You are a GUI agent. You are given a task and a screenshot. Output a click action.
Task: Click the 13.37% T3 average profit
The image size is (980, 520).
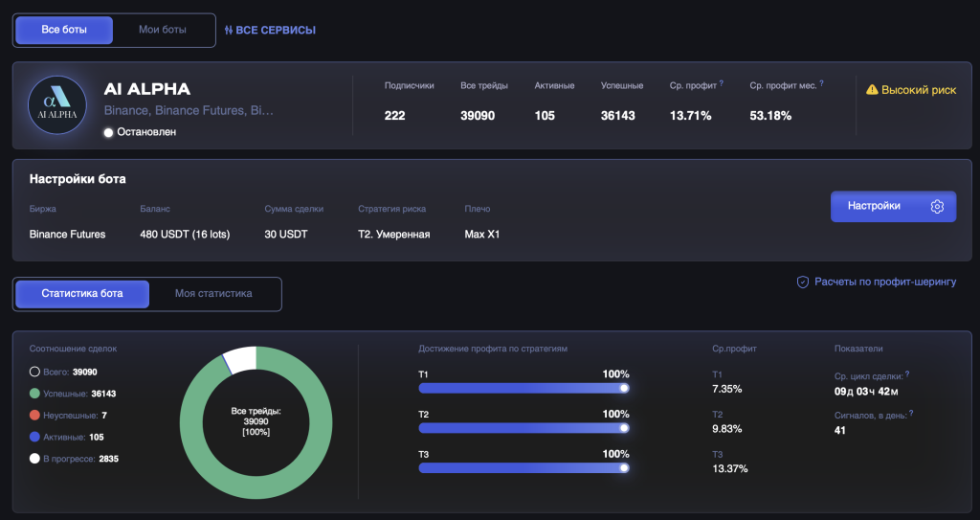tap(730, 468)
